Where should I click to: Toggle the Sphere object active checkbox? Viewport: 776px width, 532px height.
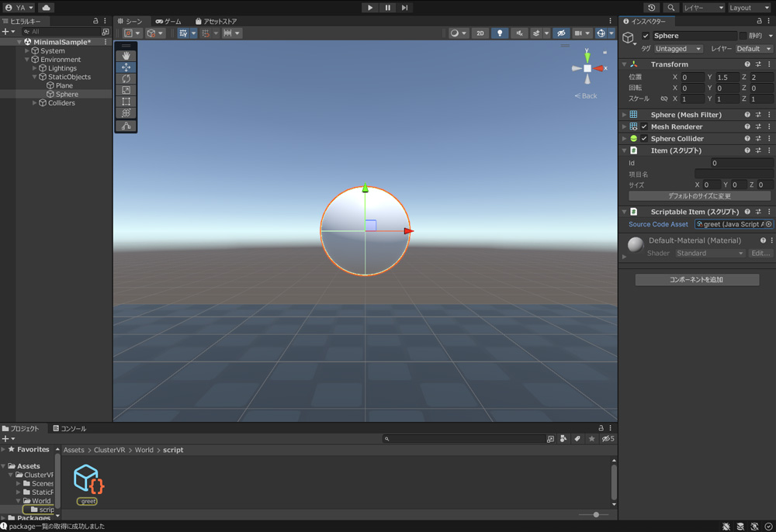click(646, 36)
